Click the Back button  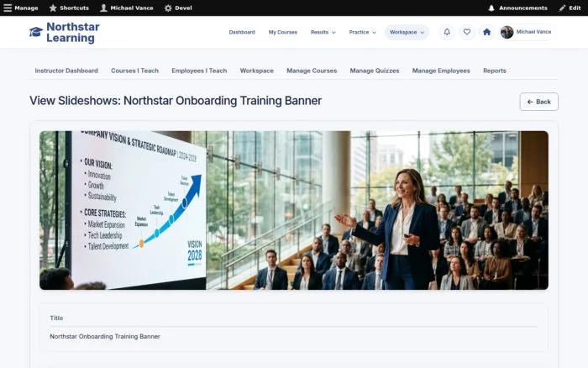(x=538, y=102)
